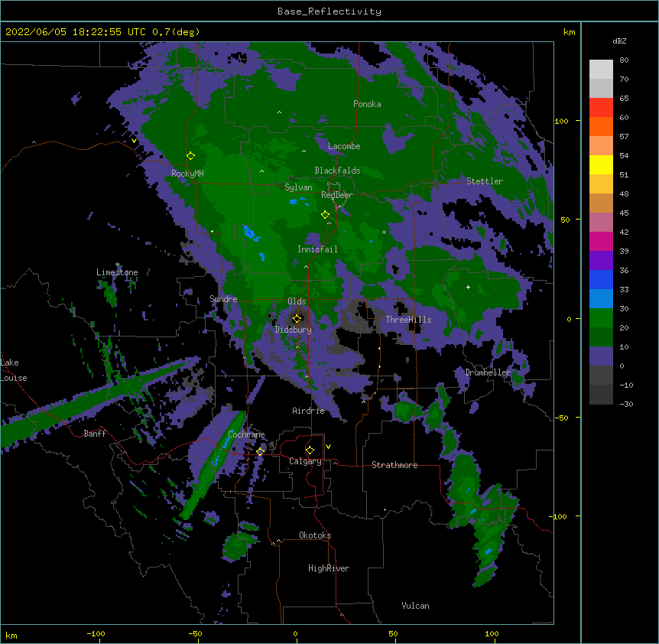Click the Limestone label
659x644 pixels.
pyautogui.click(x=117, y=272)
